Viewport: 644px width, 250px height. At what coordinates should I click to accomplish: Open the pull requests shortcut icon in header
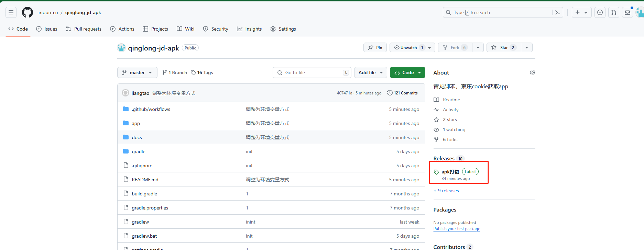pyautogui.click(x=614, y=12)
